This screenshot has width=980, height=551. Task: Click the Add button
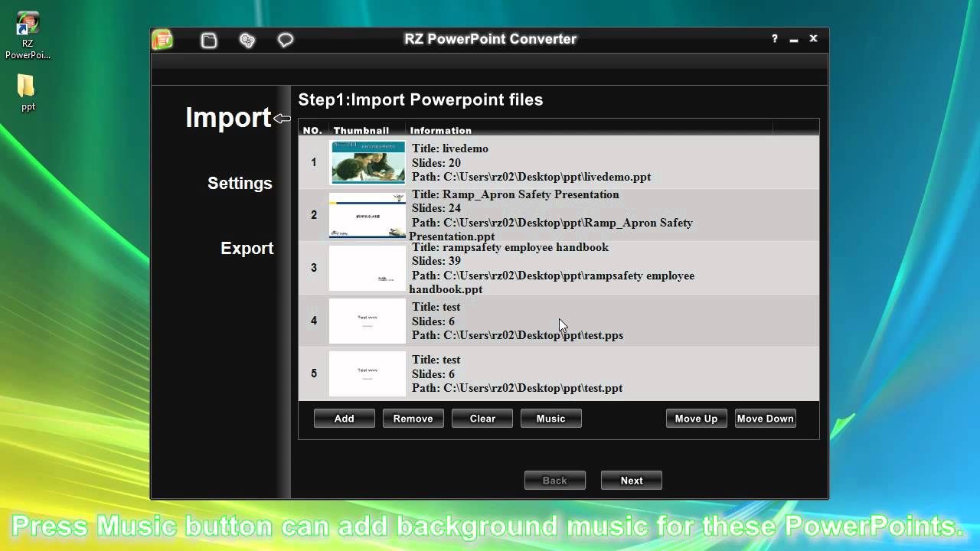point(345,419)
